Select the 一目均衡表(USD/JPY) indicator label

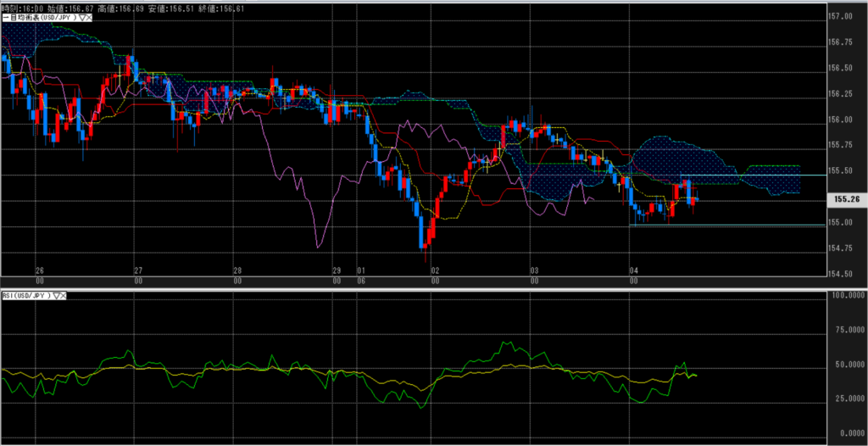39,19
